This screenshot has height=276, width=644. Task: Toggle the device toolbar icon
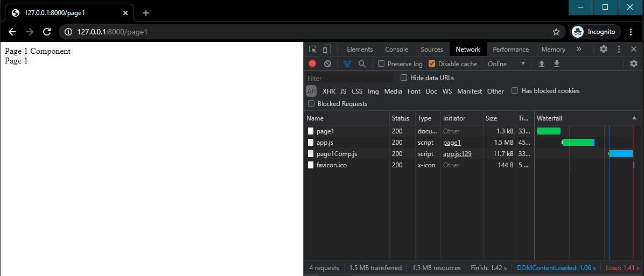tap(327, 49)
